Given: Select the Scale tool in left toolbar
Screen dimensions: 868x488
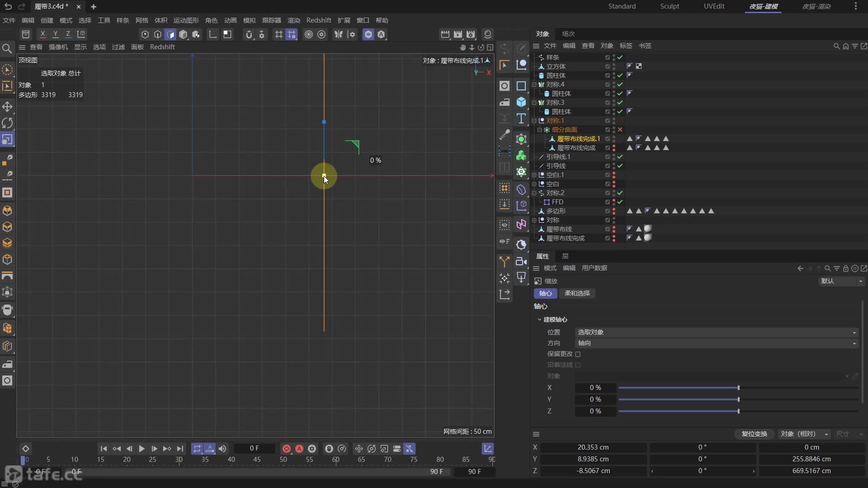Looking at the screenshot, I should coord(7,139).
